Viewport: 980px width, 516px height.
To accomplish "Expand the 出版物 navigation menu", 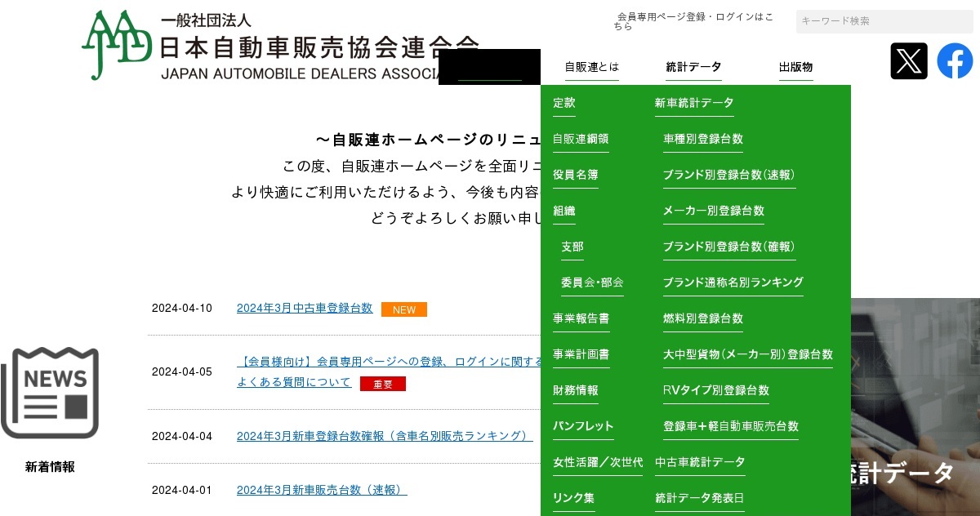I will click(x=795, y=67).
